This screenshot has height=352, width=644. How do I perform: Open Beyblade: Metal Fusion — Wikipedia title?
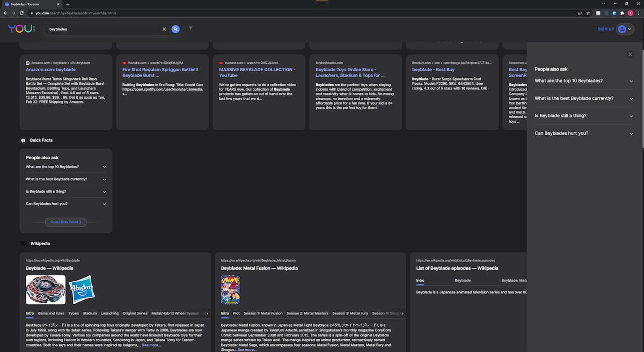click(x=259, y=268)
